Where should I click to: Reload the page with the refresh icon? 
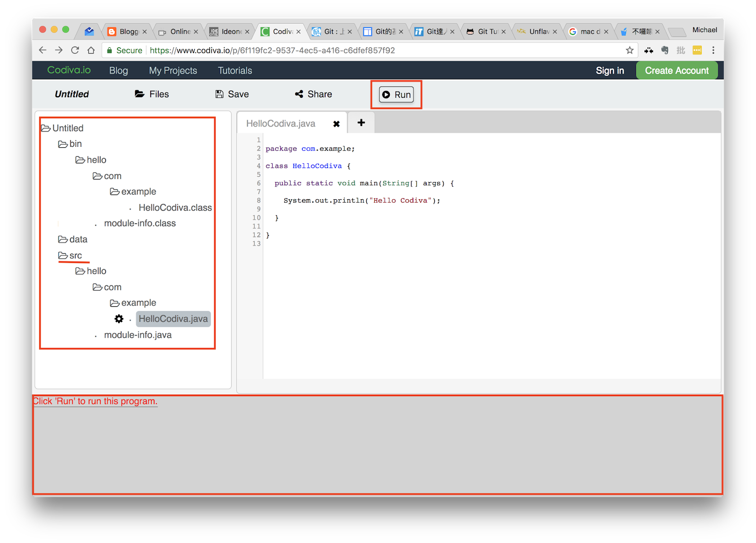click(x=75, y=50)
